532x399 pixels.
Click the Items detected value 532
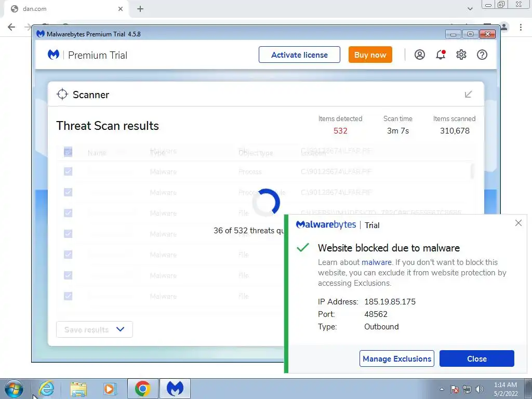tap(340, 130)
